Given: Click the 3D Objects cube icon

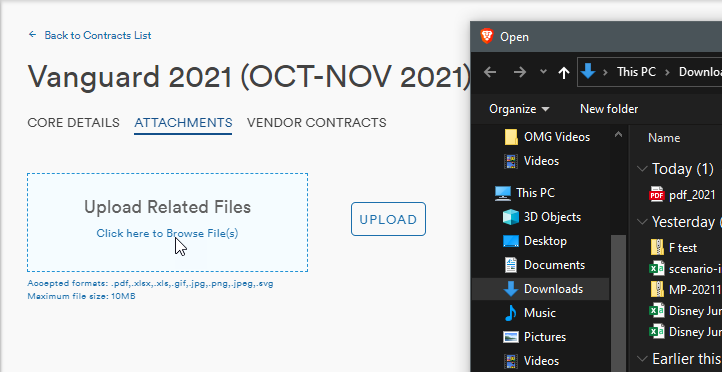Looking at the screenshot, I should pos(511,217).
